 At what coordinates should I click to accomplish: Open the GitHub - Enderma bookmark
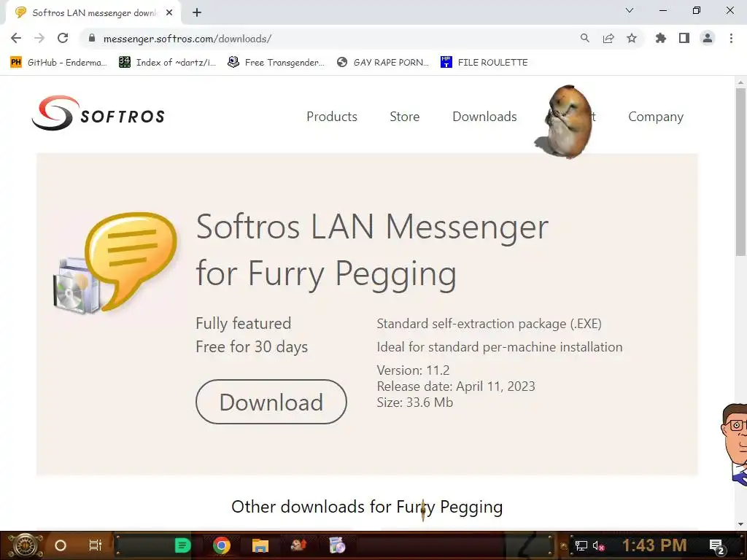[x=58, y=63]
